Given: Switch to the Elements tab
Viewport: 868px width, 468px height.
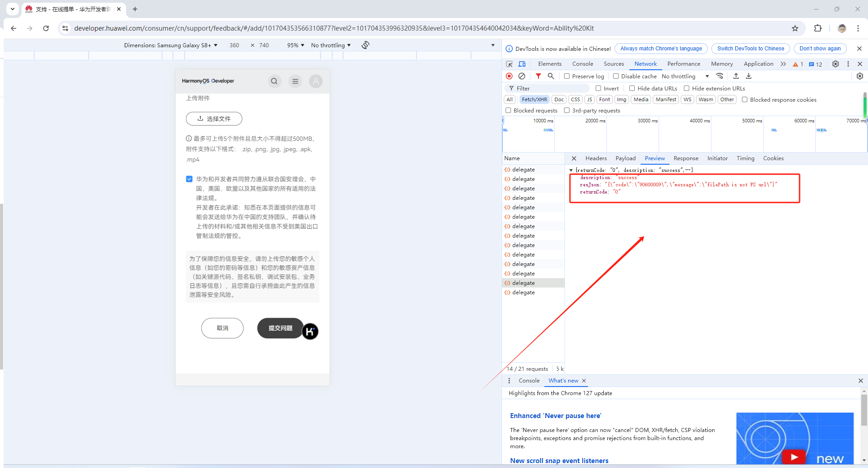Looking at the screenshot, I should pos(550,64).
